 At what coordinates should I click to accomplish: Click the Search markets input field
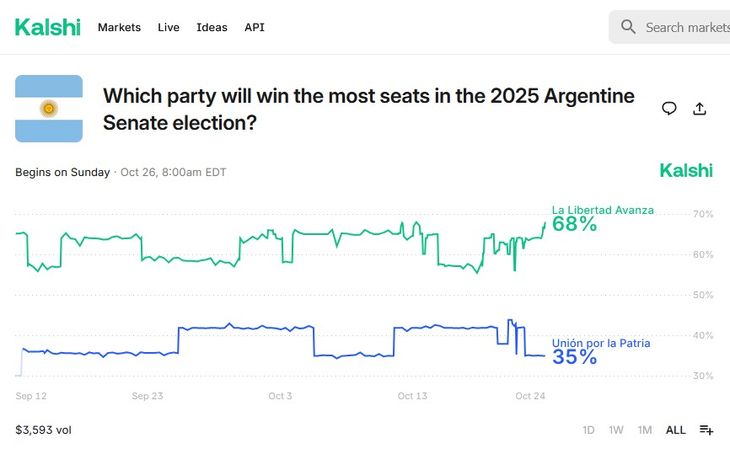click(x=686, y=27)
